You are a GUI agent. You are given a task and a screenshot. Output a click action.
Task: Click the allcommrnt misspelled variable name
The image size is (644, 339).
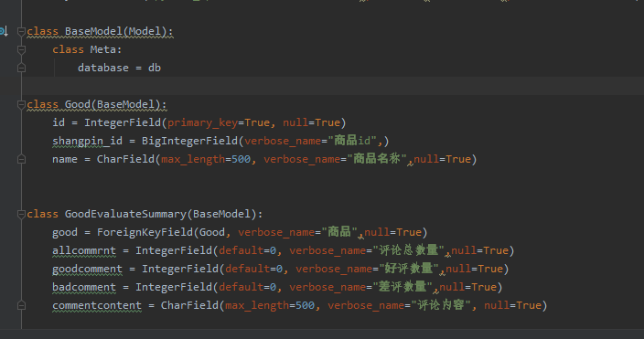point(84,250)
